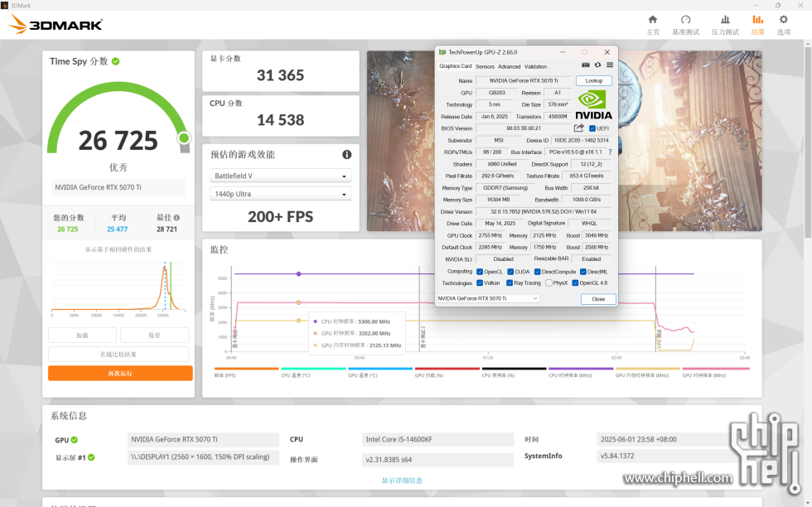Click the 加载 (load) button
812x507 pixels.
[x=82, y=336]
